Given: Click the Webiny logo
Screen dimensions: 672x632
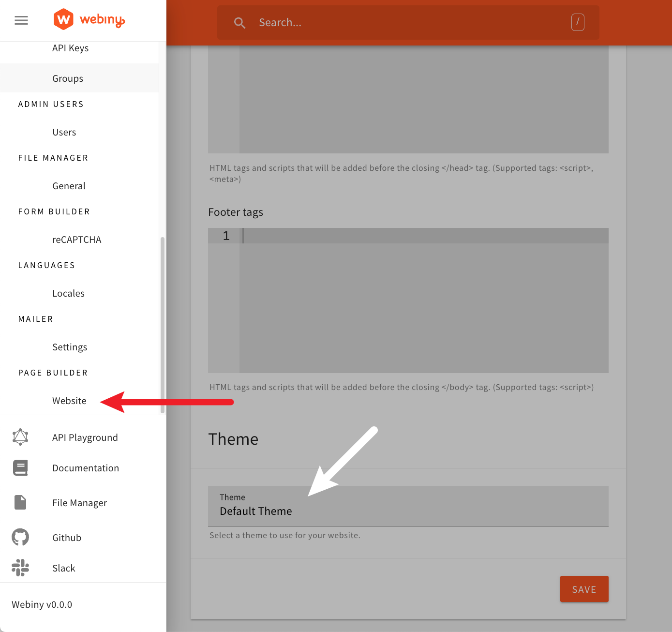Looking at the screenshot, I should [x=89, y=19].
